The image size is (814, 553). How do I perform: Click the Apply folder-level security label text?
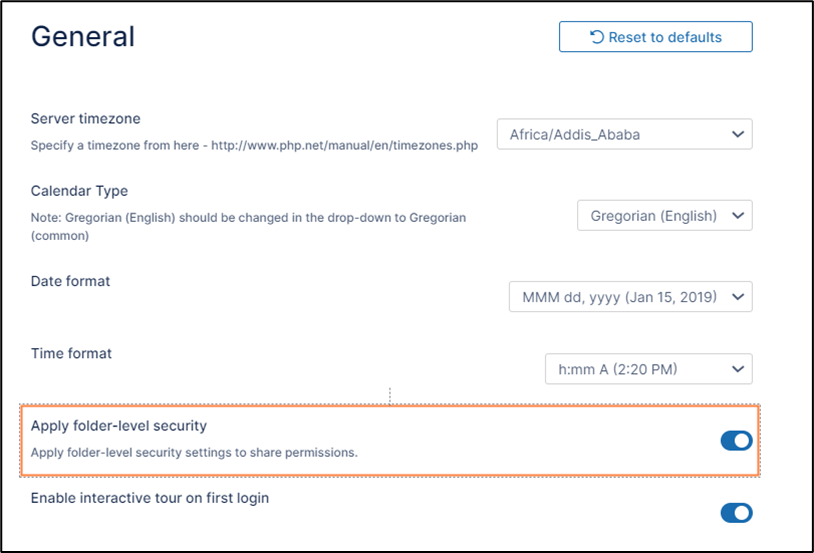119,426
